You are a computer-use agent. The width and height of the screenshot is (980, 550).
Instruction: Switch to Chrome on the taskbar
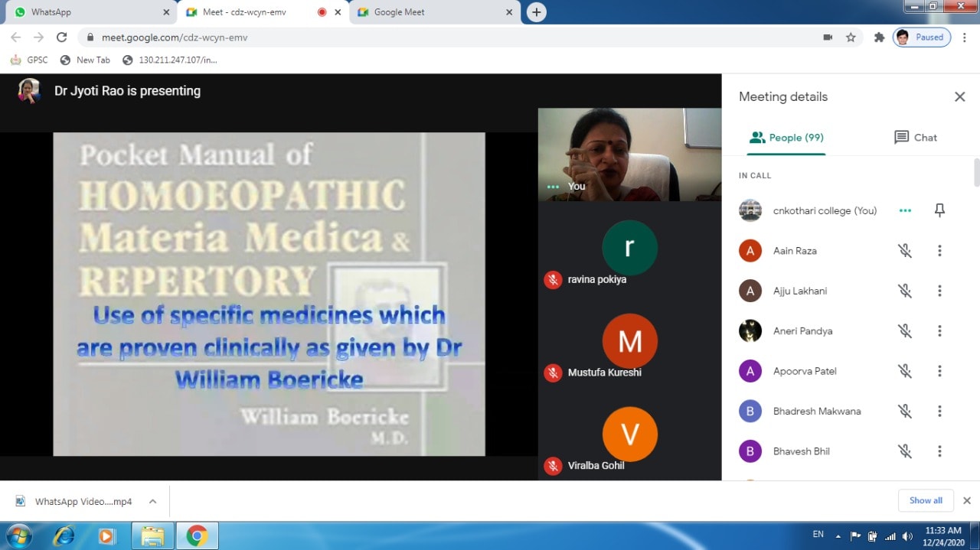pyautogui.click(x=197, y=536)
